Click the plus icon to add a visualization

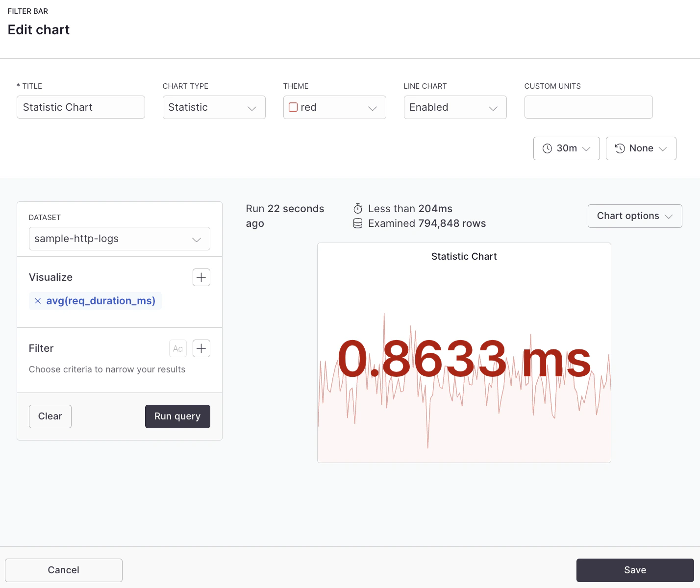[201, 277]
